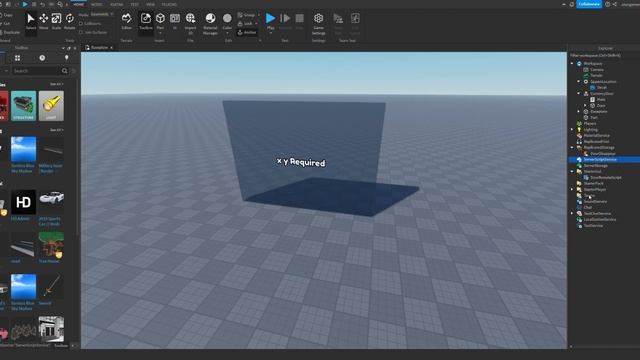640x360 pixels.
Task: Select the Select tool in the ribbon
Action: pyautogui.click(x=31, y=22)
